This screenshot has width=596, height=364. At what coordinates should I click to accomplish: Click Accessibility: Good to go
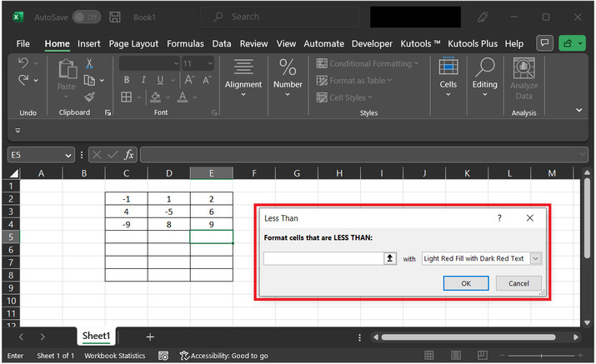point(224,356)
